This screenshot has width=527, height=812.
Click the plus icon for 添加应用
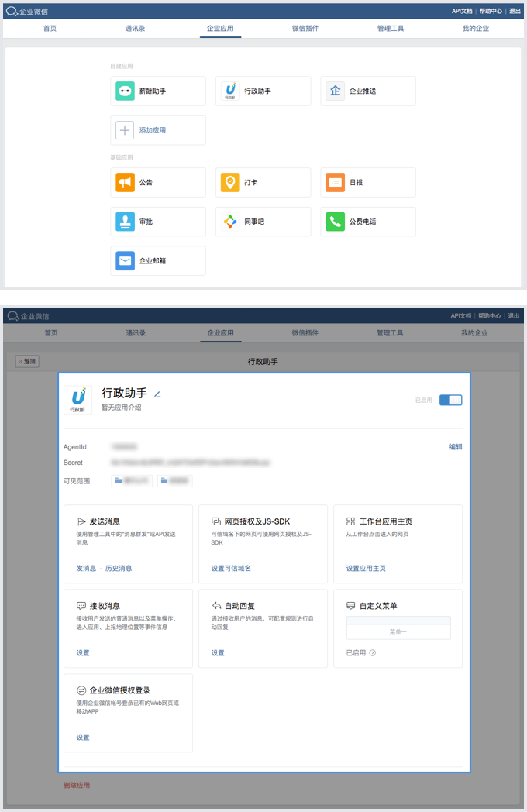pos(125,130)
